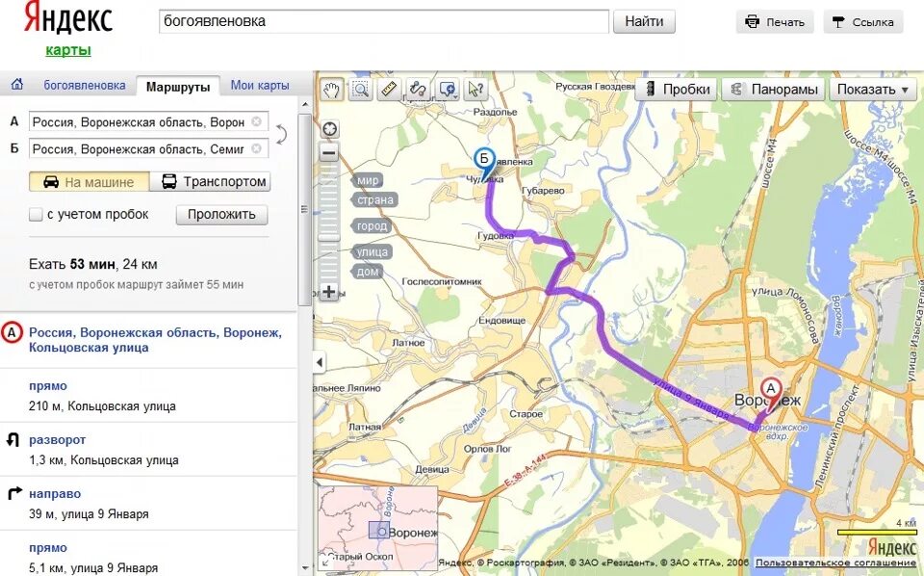
Task: Select 'На машине' travel mode
Action: 89,182
